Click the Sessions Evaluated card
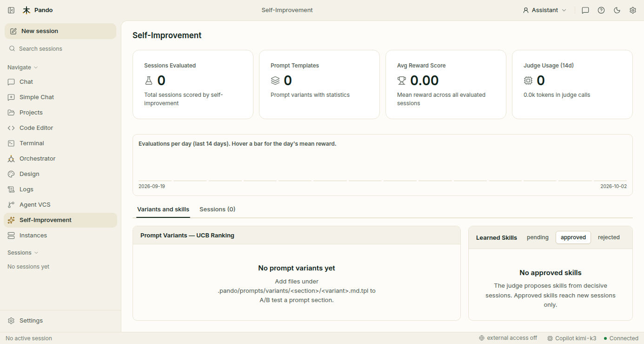Image resolution: width=644 pixels, height=344 pixels. (193, 85)
